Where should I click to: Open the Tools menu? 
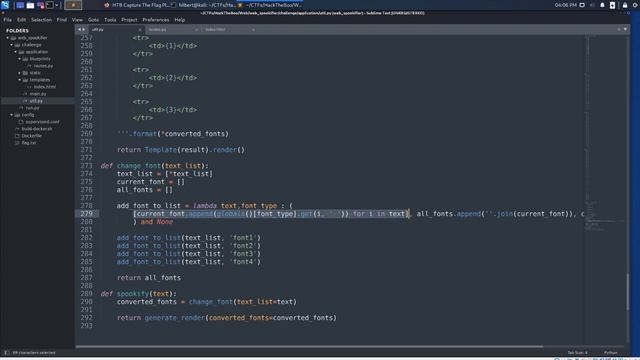coord(110,20)
